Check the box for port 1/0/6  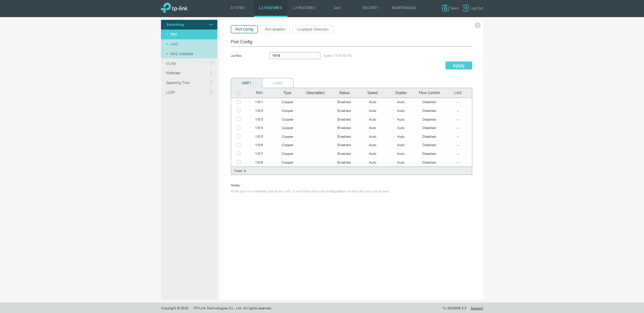tap(238, 145)
